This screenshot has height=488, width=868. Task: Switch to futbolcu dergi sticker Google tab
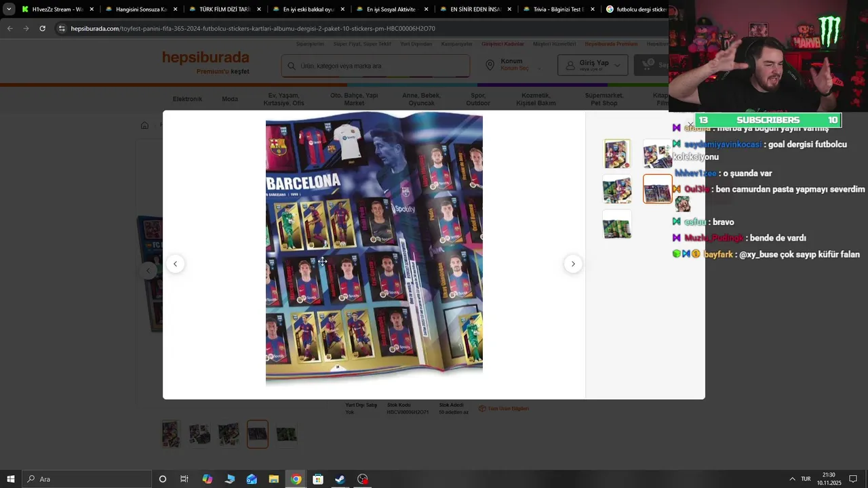pos(636,9)
